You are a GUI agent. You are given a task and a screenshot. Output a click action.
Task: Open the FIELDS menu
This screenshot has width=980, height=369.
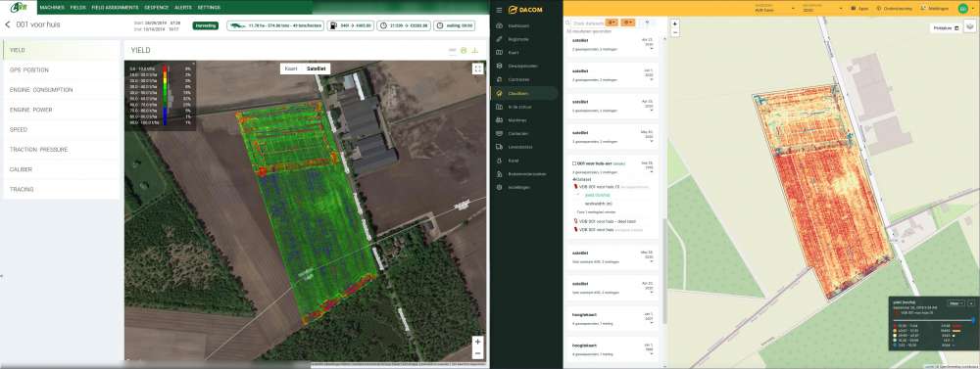tap(78, 8)
